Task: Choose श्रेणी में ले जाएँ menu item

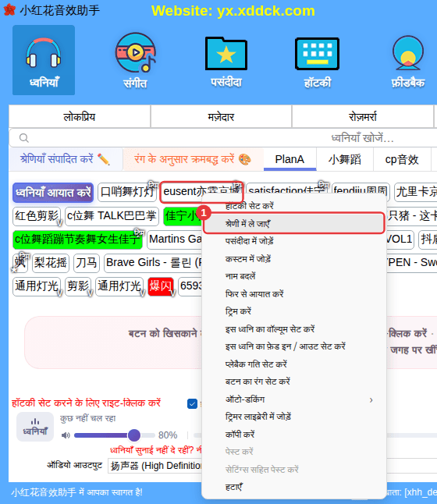Action: [294, 223]
